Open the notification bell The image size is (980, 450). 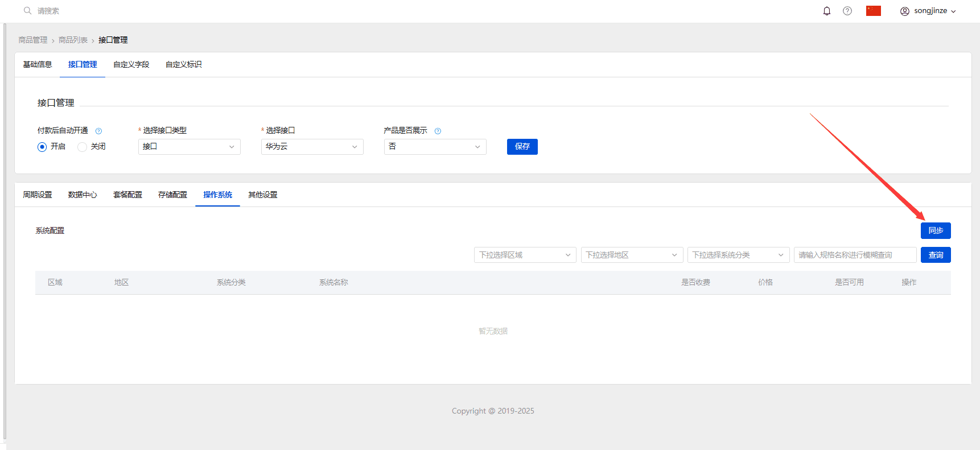827,11
